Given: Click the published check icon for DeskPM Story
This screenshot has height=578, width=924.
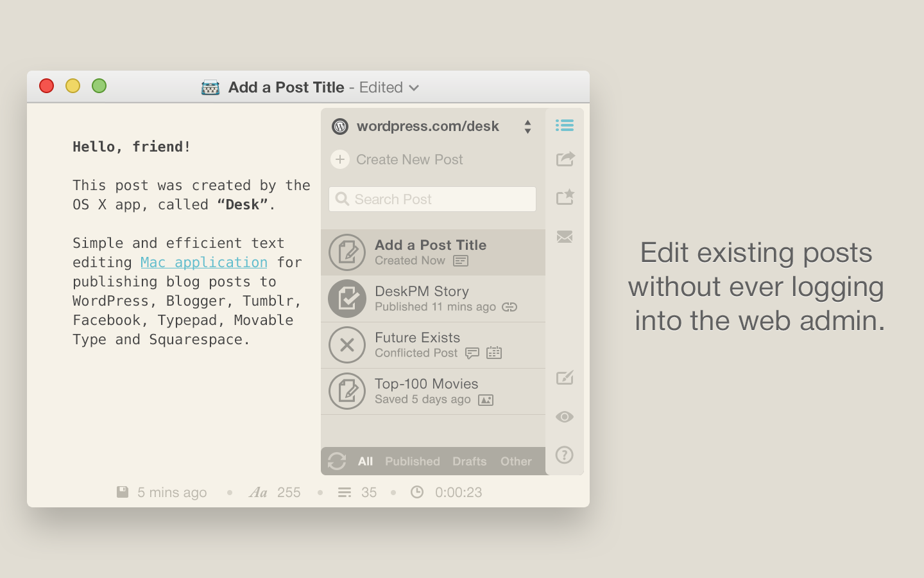Looking at the screenshot, I should point(347,299).
